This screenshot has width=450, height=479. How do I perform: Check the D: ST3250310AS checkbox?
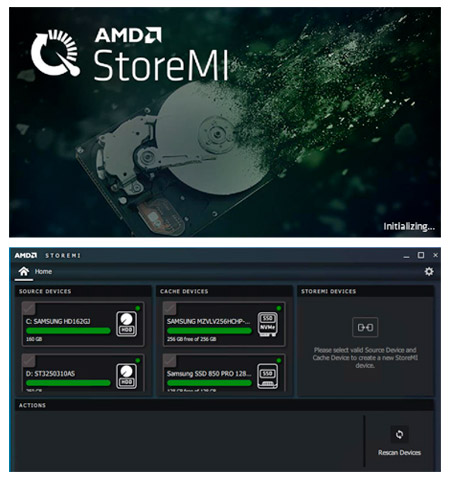(29, 361)
